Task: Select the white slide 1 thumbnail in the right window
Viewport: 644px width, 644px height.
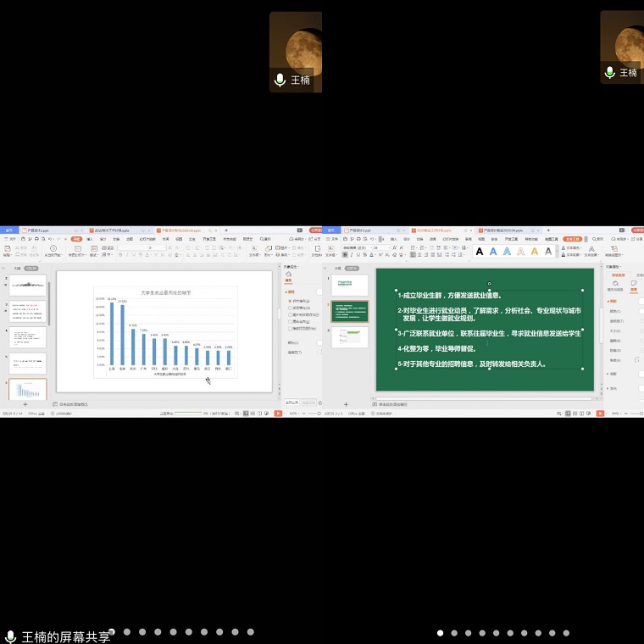Action: pyautogui.click(x=347, y=286)
